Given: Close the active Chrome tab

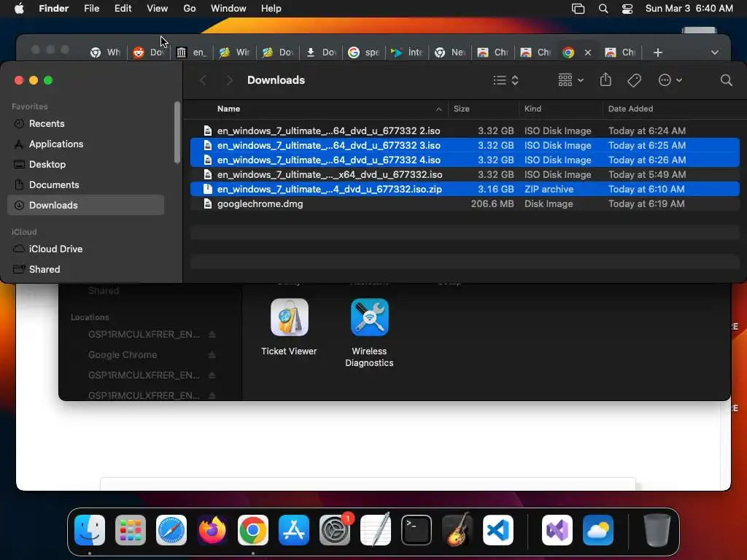Looking at the screenshot, I should 588,52.
